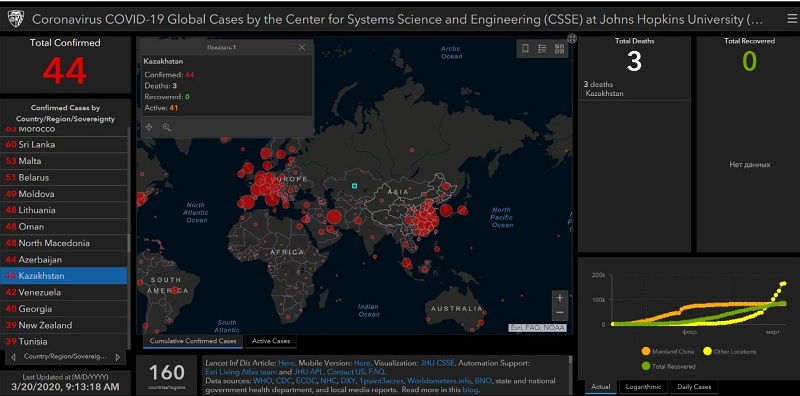Toggle Mainland China orange legend swatch
Viewport: 800px width, 396px height.
pos(645,352)
